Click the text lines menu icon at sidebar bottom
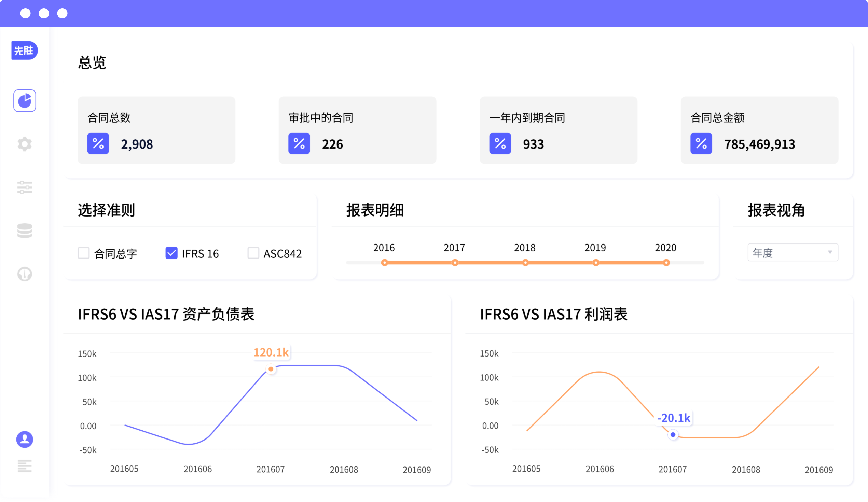868x502 pixels. tap(25, 466)
